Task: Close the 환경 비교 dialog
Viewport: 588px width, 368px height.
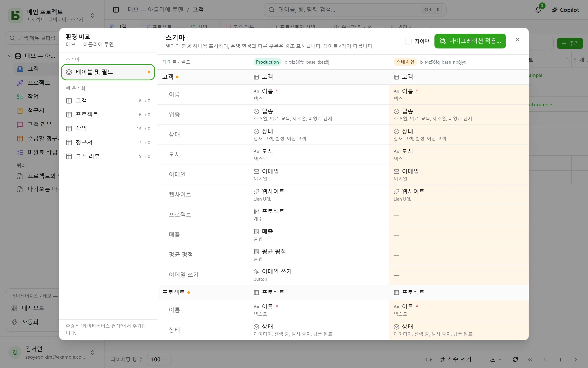Action: [517, 39]
